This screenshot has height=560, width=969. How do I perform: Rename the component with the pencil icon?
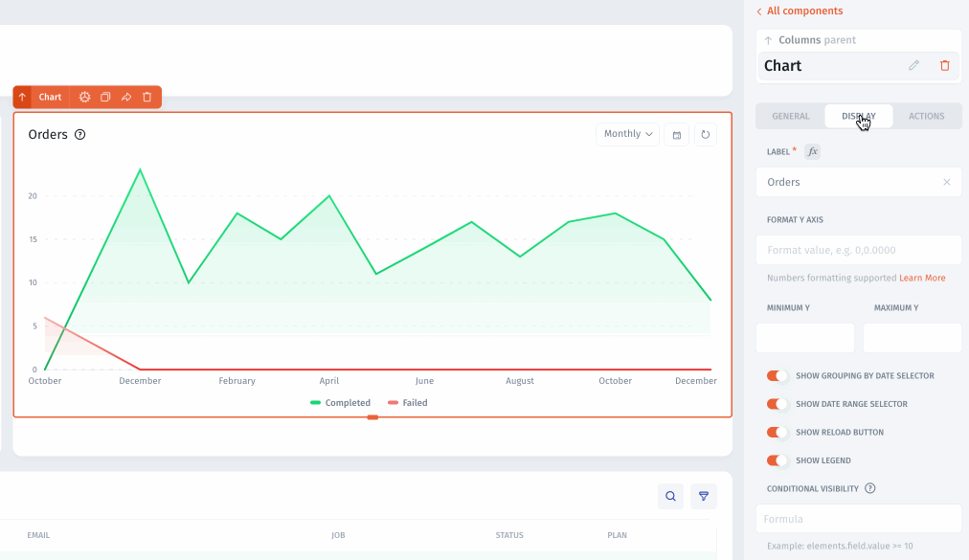913,66
